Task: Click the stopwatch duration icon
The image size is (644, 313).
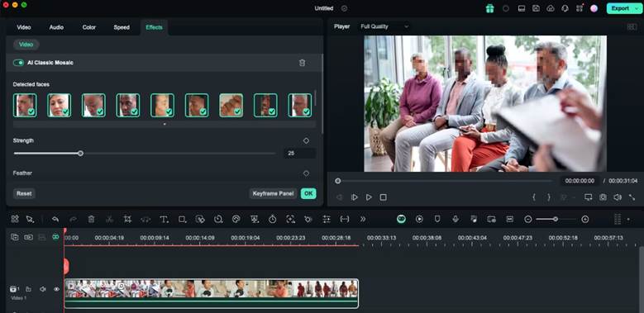Action: [272, 219]
